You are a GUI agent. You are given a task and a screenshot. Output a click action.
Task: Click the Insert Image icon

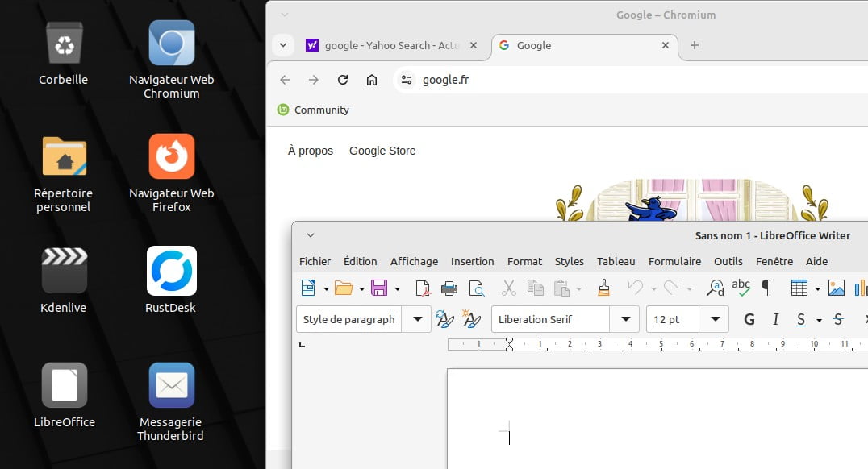coord(837,288)
